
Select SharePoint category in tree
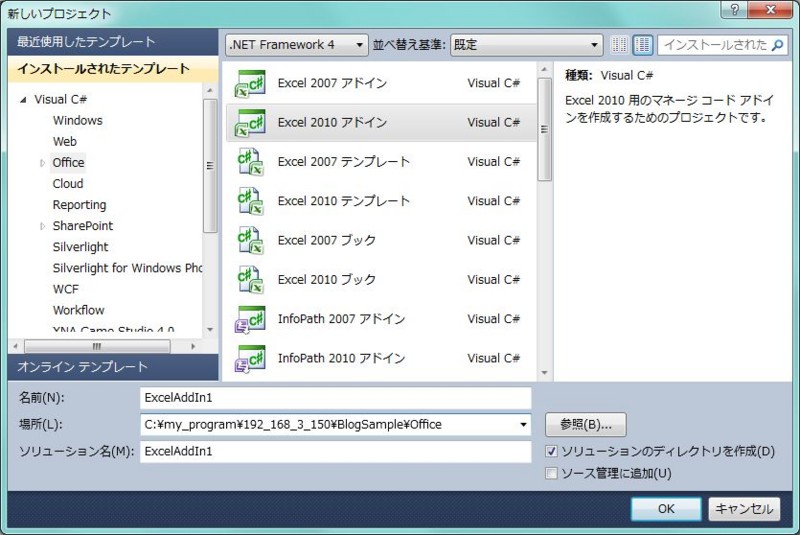tap(83, 226)
